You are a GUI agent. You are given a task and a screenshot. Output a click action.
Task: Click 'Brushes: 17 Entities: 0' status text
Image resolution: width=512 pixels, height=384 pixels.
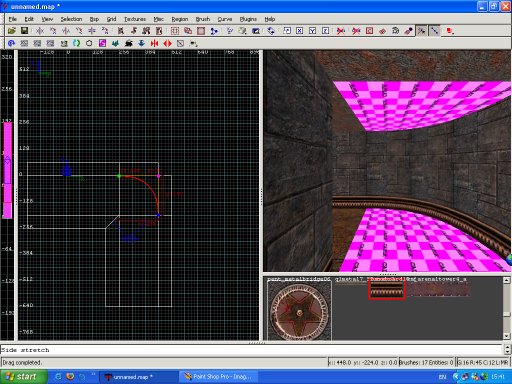click(426, 362)
